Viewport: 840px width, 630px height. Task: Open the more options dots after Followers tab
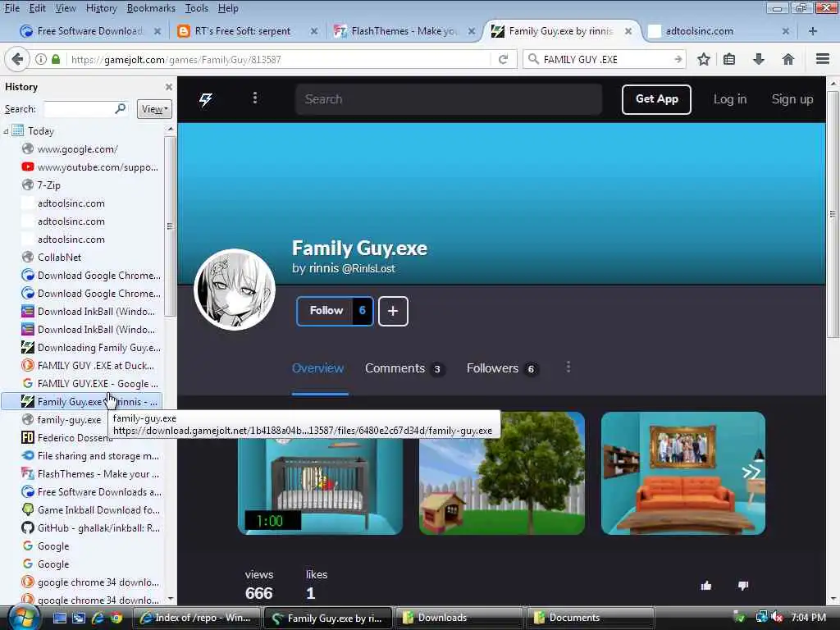(x=568, y=367)
